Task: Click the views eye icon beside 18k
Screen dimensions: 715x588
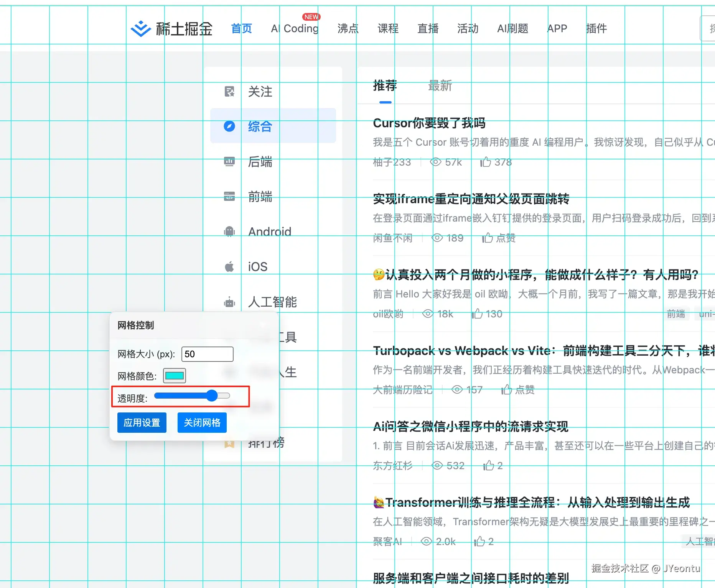Action: [x=428, y=314]
